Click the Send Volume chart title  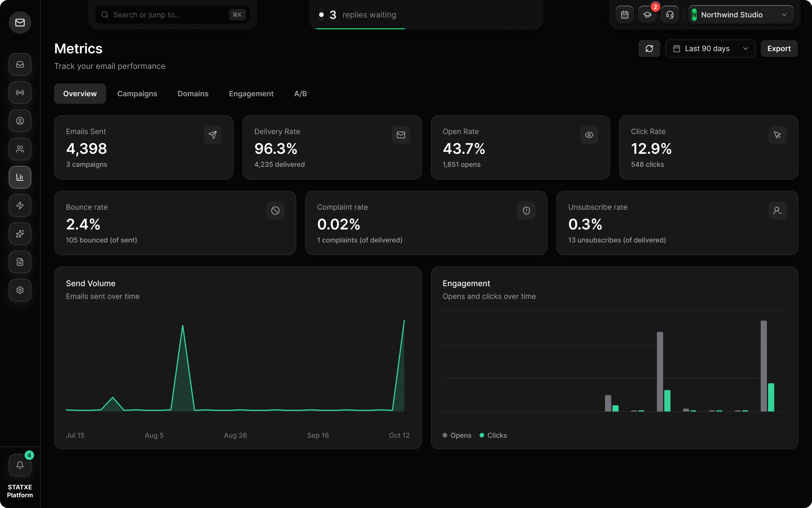[x=91, y=284]
